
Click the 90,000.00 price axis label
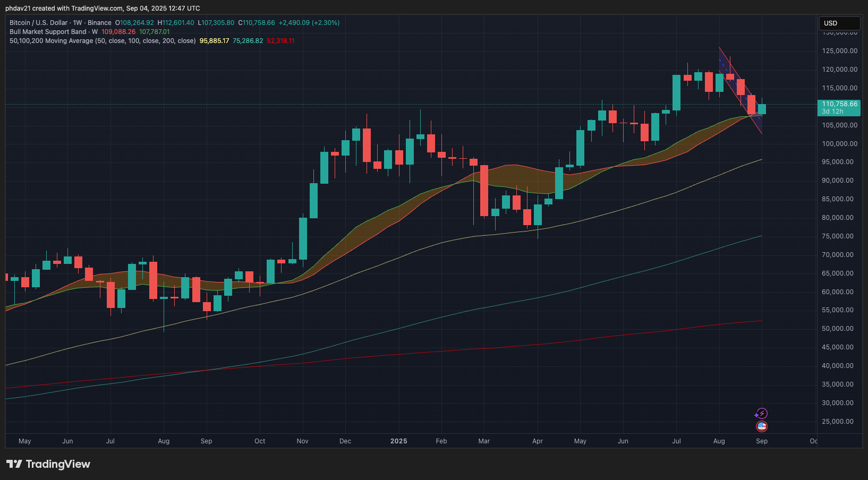838,181
